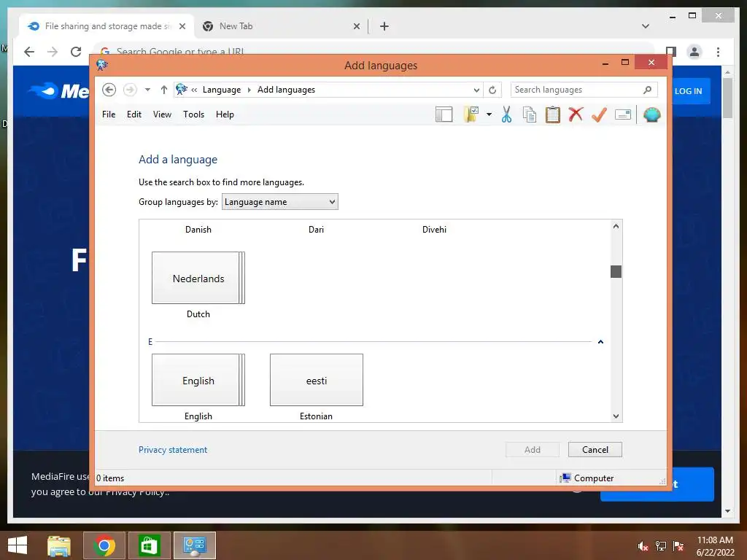Select the English language tile

(198, 380)
